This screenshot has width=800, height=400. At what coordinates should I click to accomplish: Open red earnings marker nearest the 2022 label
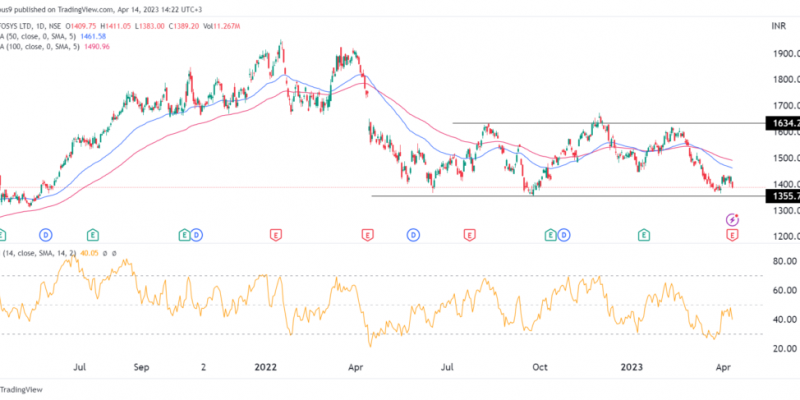click(x=275, y=235)
